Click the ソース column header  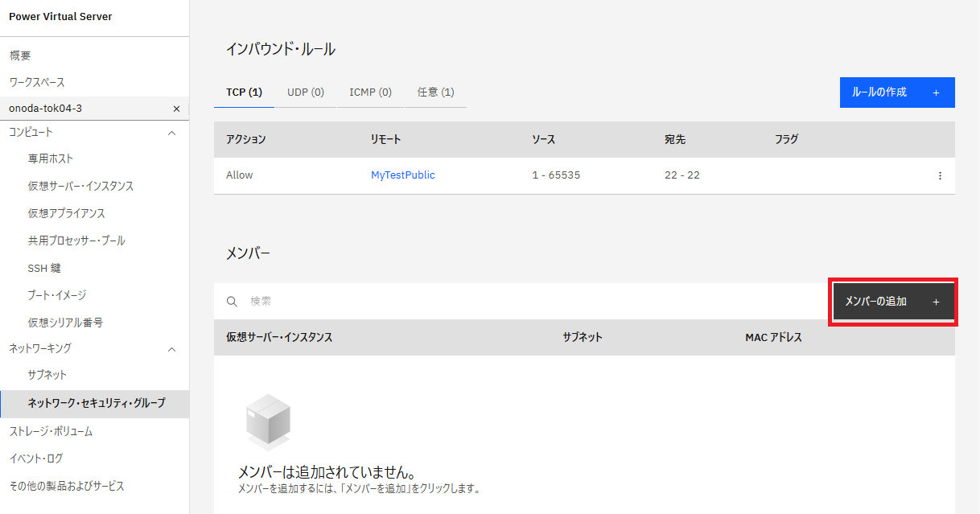click(x=543, y=139)
